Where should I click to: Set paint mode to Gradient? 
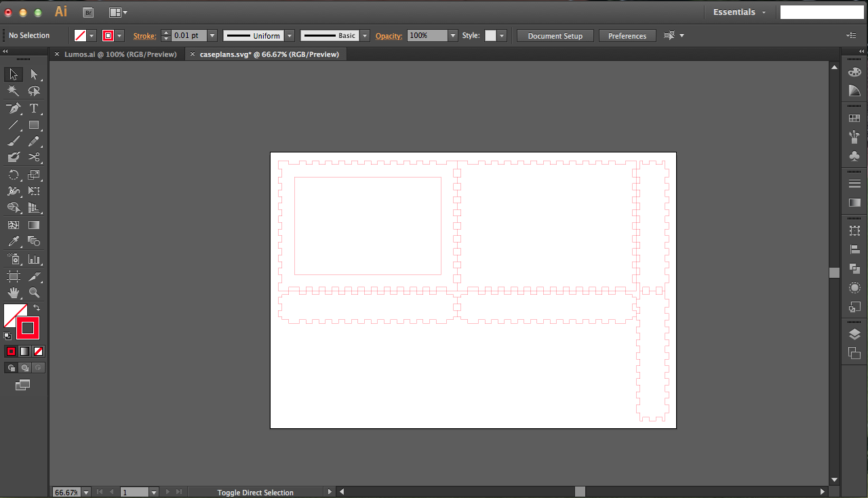(24, 351)
